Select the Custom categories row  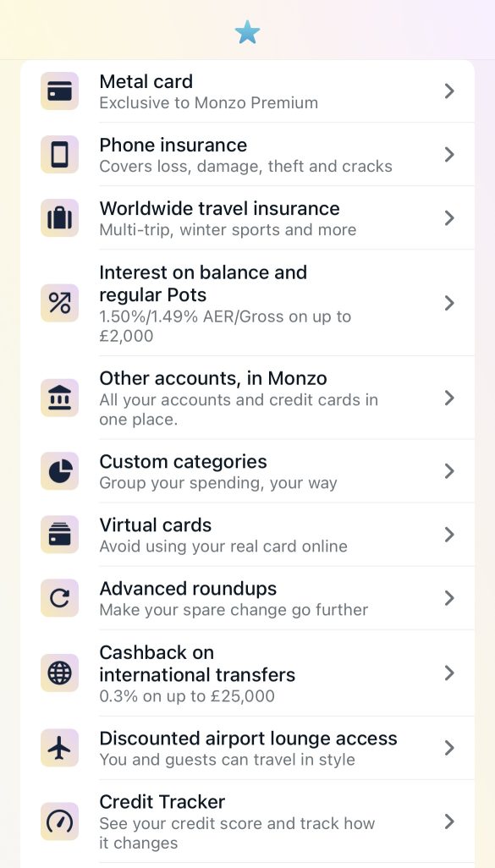(x=245, y=470)
